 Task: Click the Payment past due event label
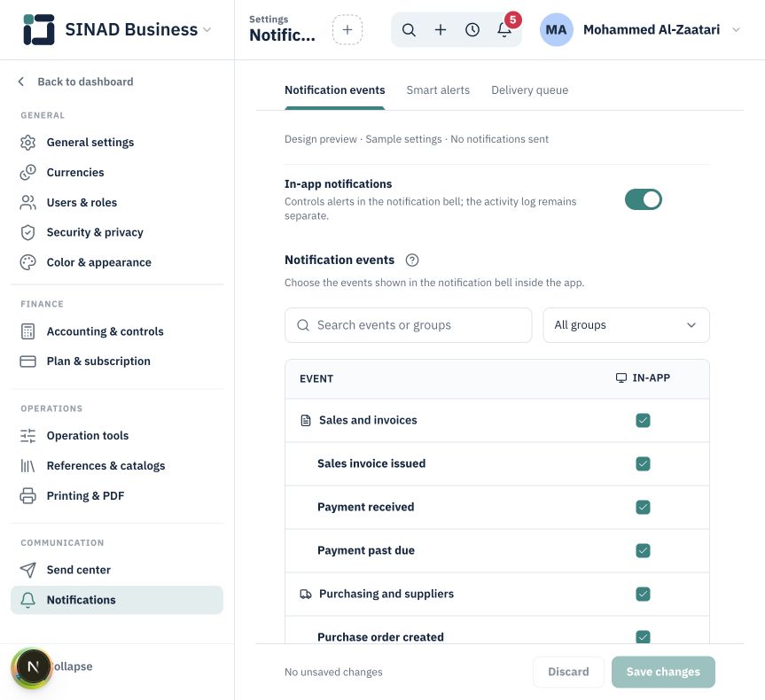coord(366,551)
